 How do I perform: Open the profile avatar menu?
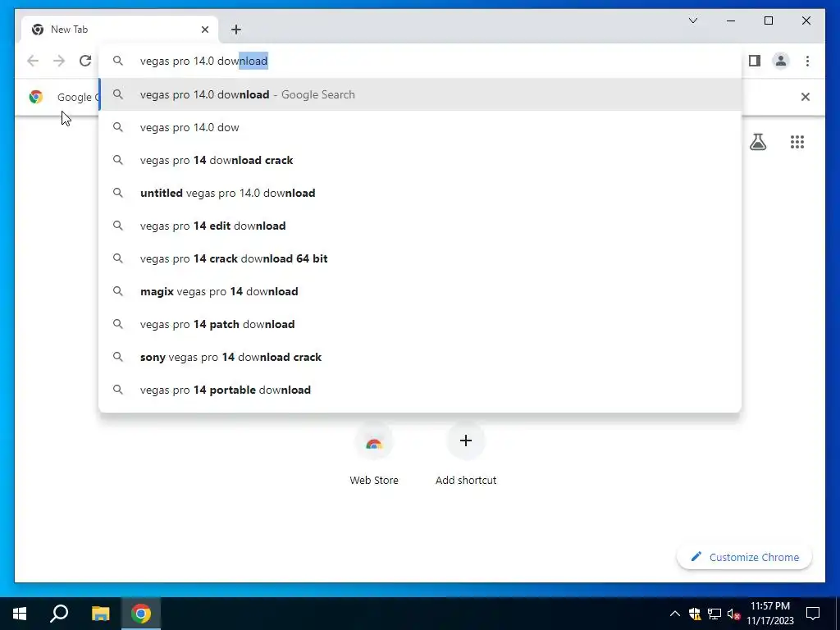click(781, 61)
